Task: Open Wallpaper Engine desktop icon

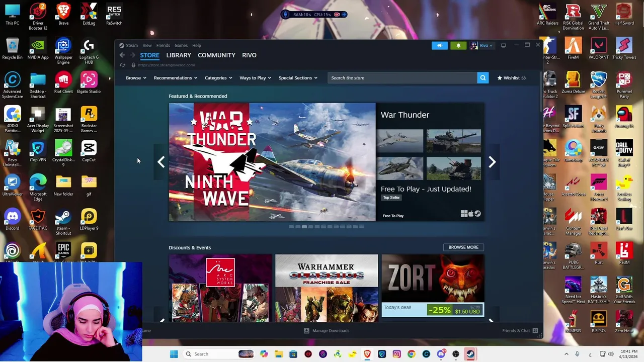Action: click(x=63, y=50)
